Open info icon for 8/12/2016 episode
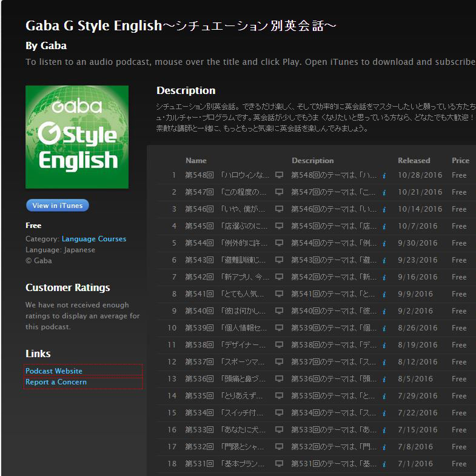 pyautogui.click(x=384, y=363)
